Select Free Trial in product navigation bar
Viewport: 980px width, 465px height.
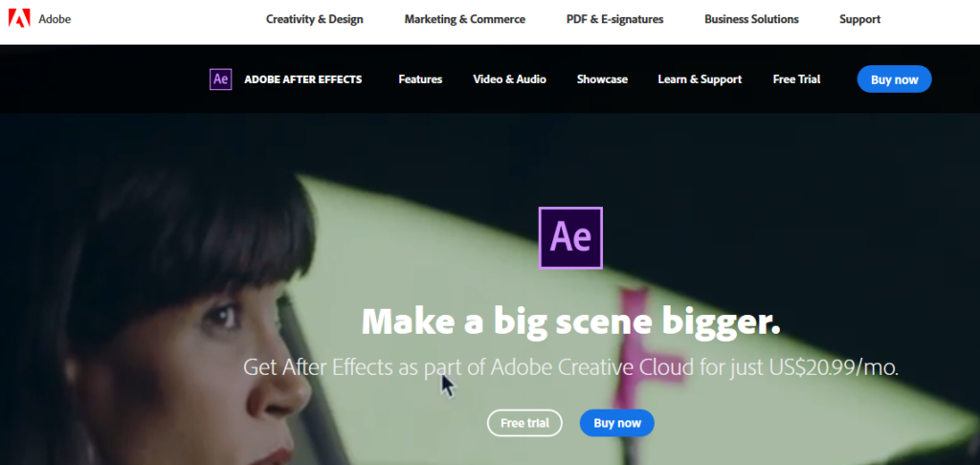[x=797, y=79]
